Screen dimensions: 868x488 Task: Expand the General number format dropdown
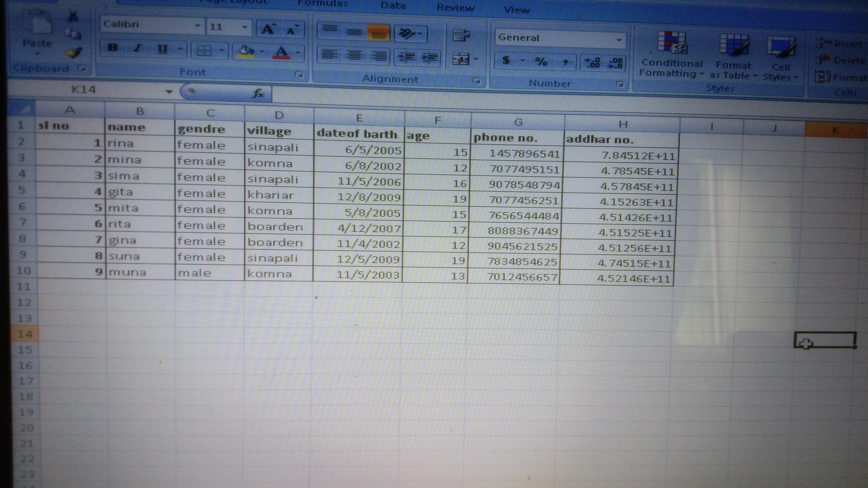click(x=619, y=40)
